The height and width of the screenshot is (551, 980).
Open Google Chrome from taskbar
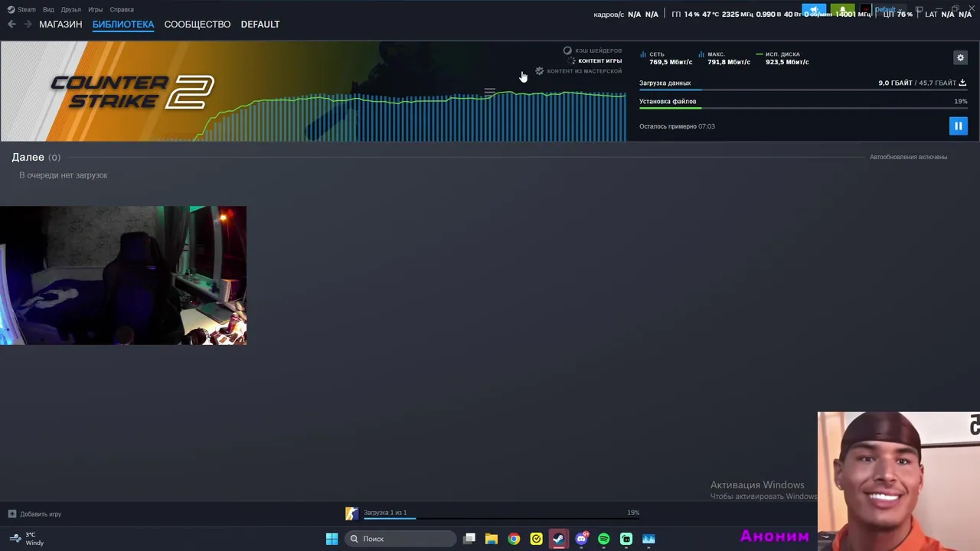[514, 539]
